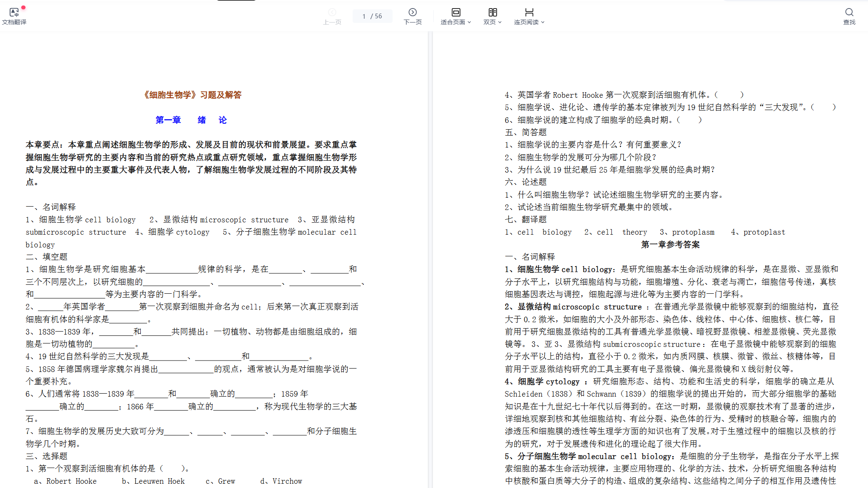Click the 第一章参考答案 heading on right page
The width and height of the screenshot is (868, 488).
pyautogui.click(x=670, y=244)
